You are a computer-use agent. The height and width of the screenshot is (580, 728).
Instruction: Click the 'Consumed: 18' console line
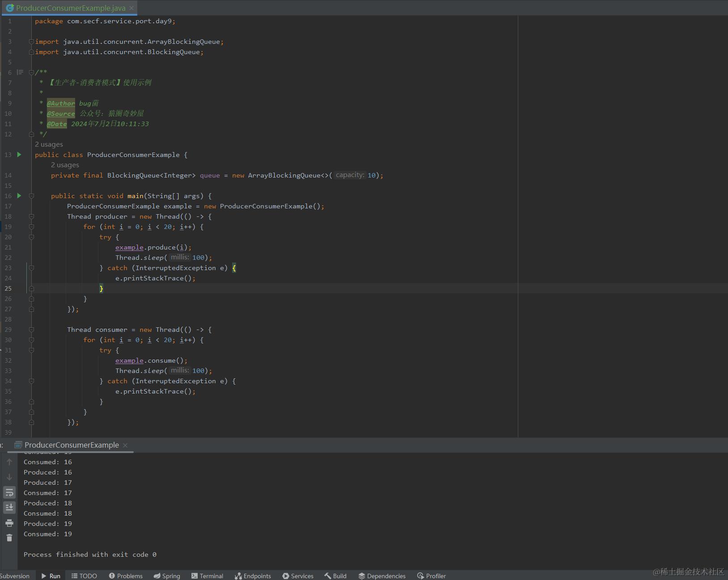(48, 513)
